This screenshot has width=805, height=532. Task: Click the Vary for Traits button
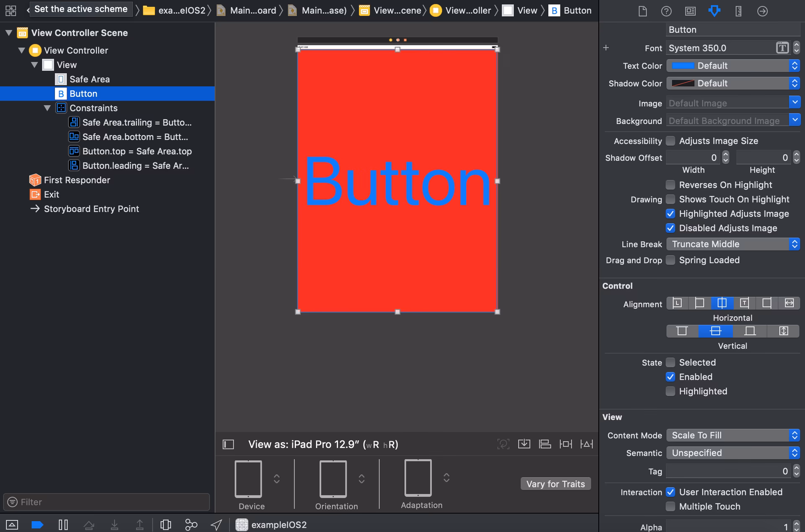(x=556, y=483)
